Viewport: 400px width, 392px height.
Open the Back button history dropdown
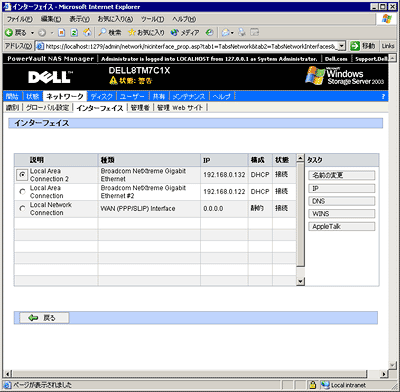tap(33, 33)
